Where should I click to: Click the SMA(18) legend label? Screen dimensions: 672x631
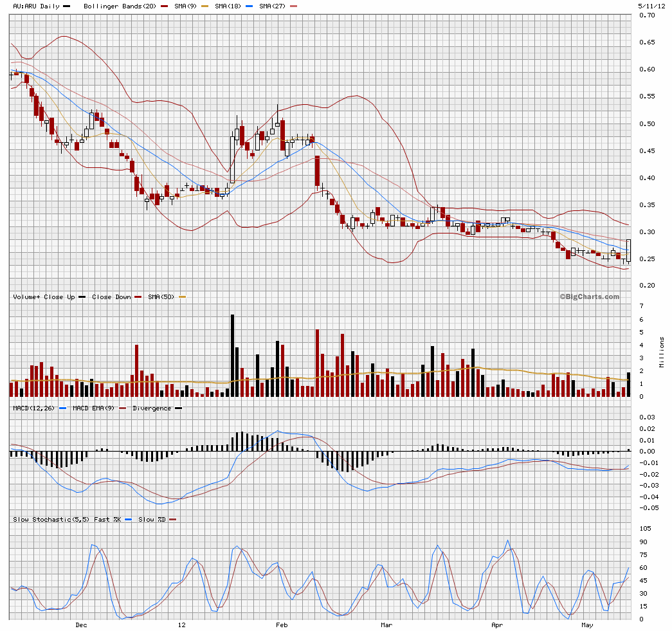(x=228, y=6)
